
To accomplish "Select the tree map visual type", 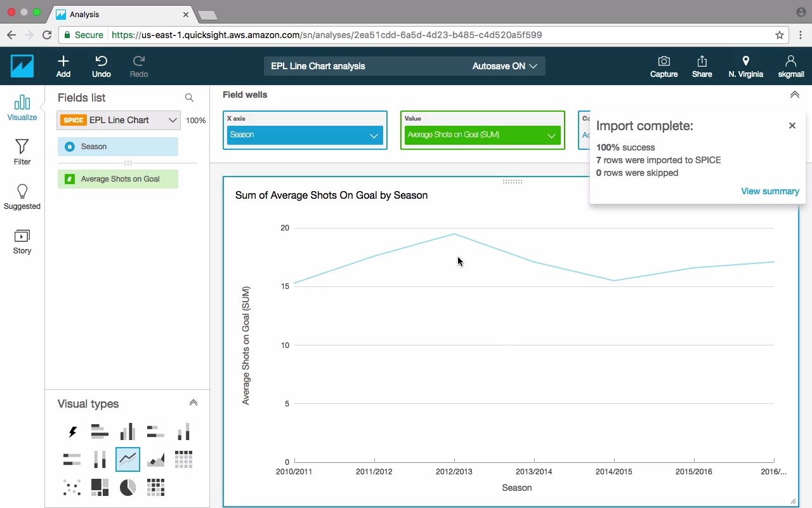I will (x=100, y=487).
